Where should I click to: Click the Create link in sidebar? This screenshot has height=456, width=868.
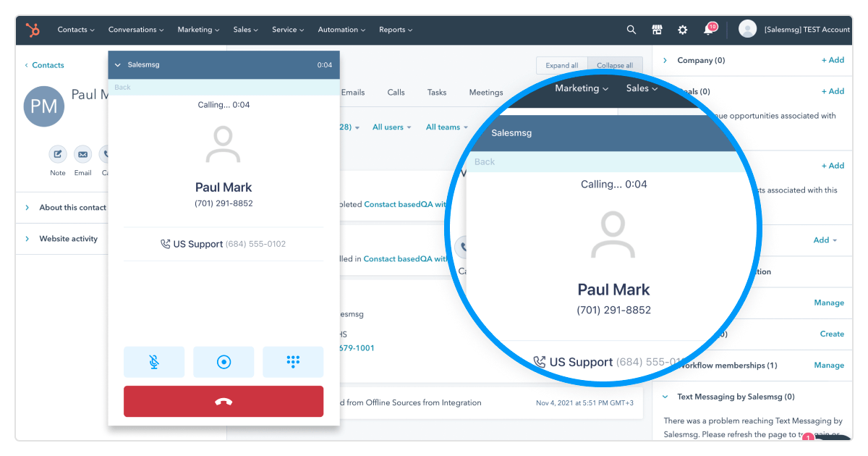pyautogui.click(x=832, y=334)
